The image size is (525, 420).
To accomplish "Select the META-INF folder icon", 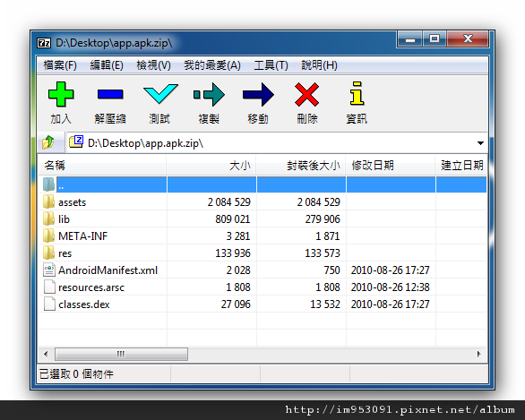I will point(49,236).
